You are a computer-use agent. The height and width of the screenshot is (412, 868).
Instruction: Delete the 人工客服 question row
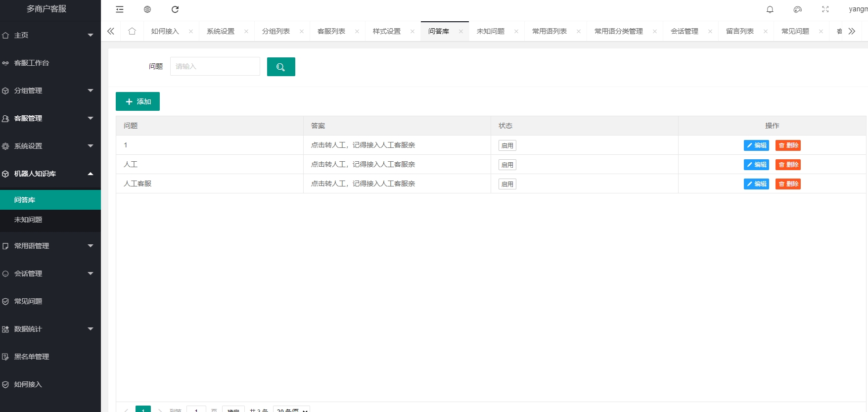tap(788, 184)
